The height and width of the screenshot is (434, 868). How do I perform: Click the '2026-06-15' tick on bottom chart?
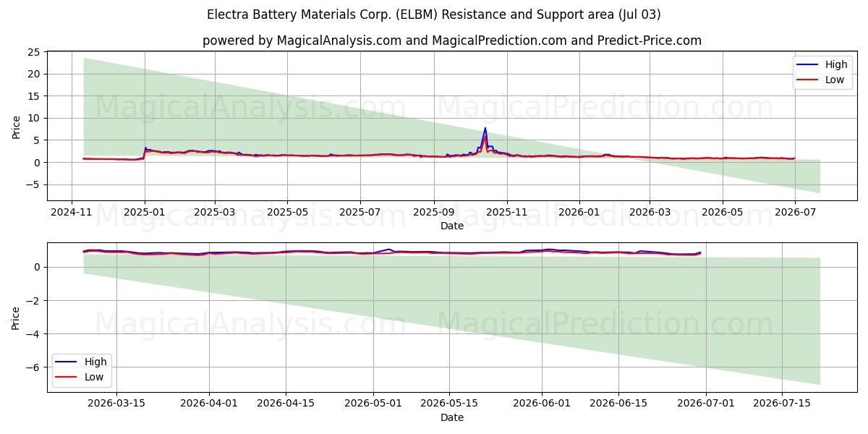tap(618, 403)
